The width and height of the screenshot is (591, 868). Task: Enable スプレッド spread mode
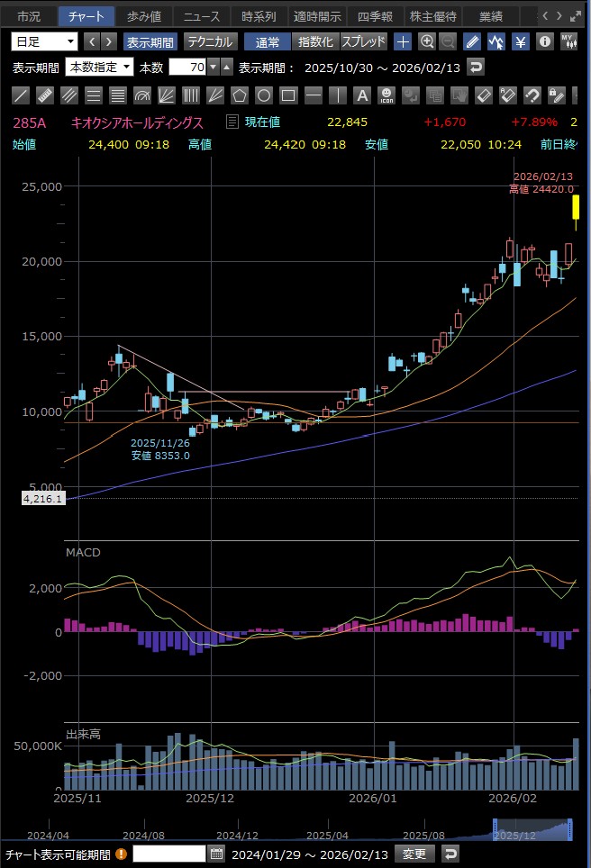(363, 41)
